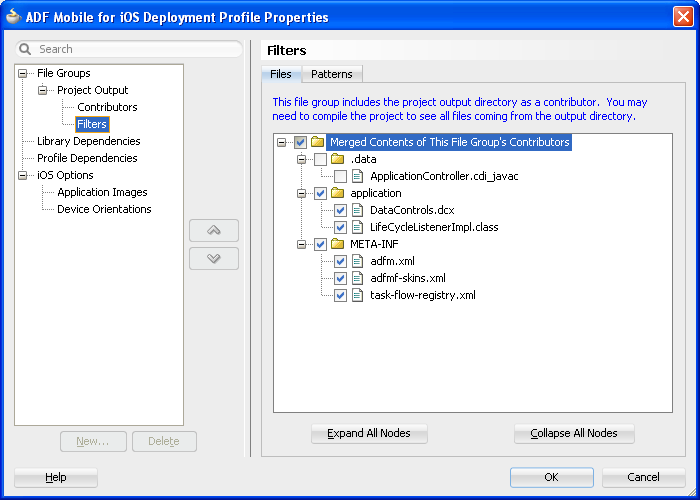Collapse the Project Output tree node
The height and width of the screenshot is (500, 700).
coord(42,90)
